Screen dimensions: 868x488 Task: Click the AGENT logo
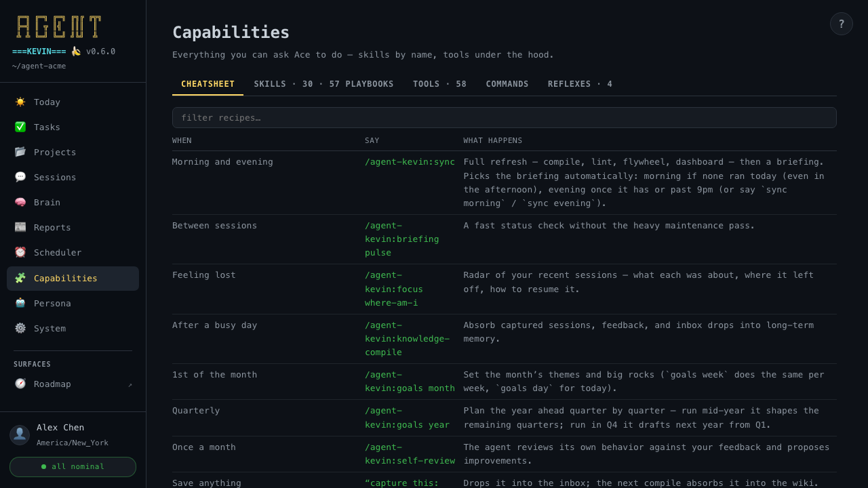pyautogui.click(x=59, y=27)
